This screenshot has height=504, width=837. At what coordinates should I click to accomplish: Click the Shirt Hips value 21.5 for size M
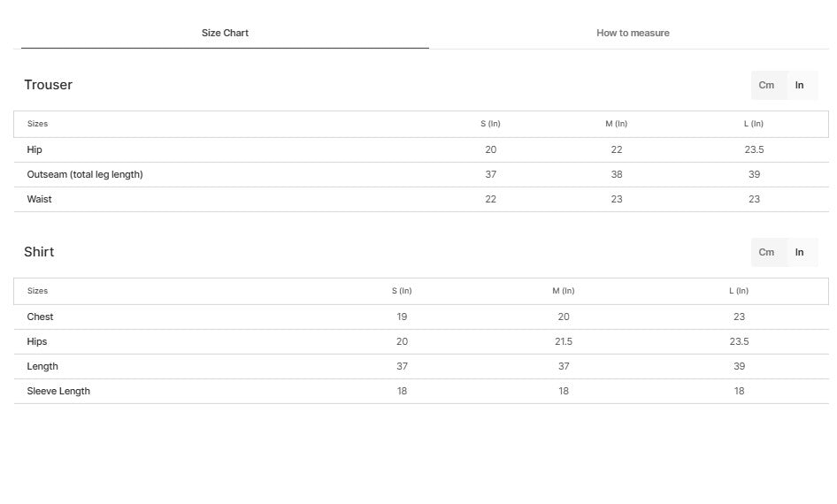[x=564, y=341]
